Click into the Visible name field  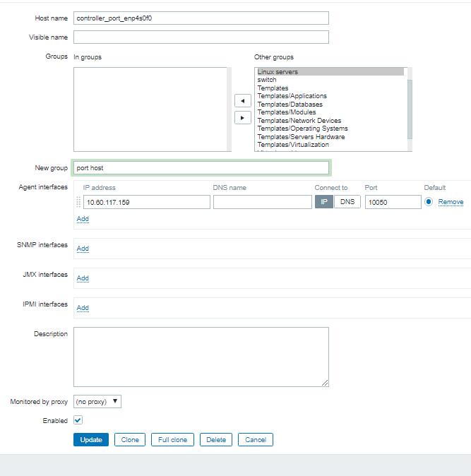201,37
